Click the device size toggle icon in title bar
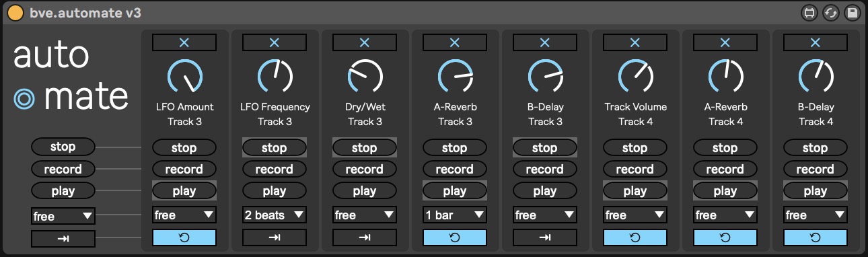 coord(809,13)
